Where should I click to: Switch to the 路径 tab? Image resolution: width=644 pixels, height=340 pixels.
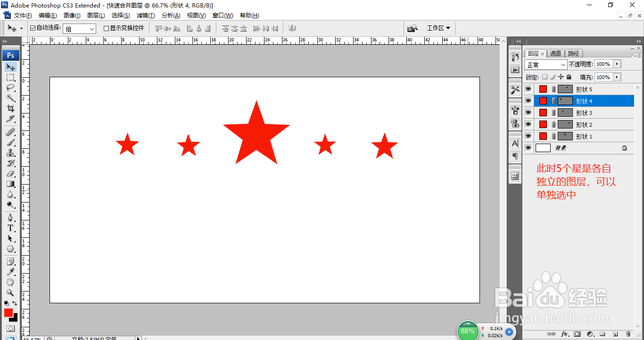point(573,54)
